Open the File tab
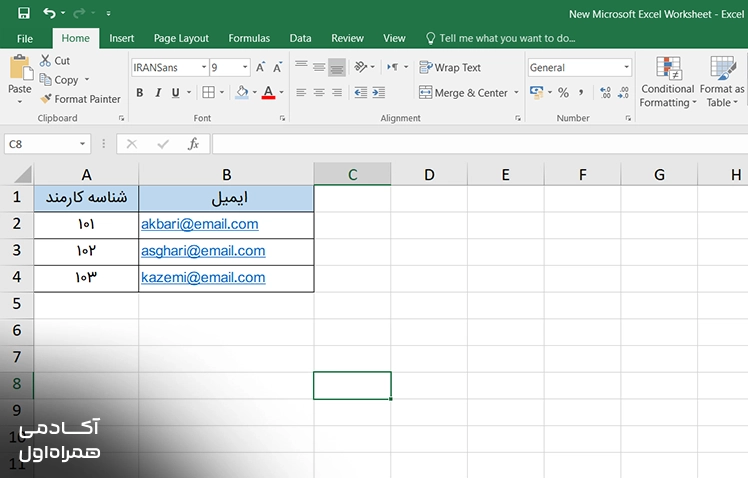 click(25, 39)
